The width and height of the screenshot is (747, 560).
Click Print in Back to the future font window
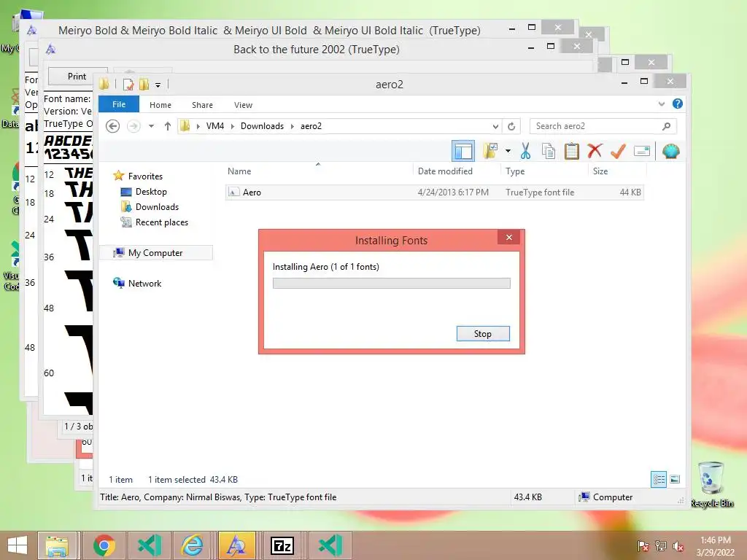(x=77, y=76)
